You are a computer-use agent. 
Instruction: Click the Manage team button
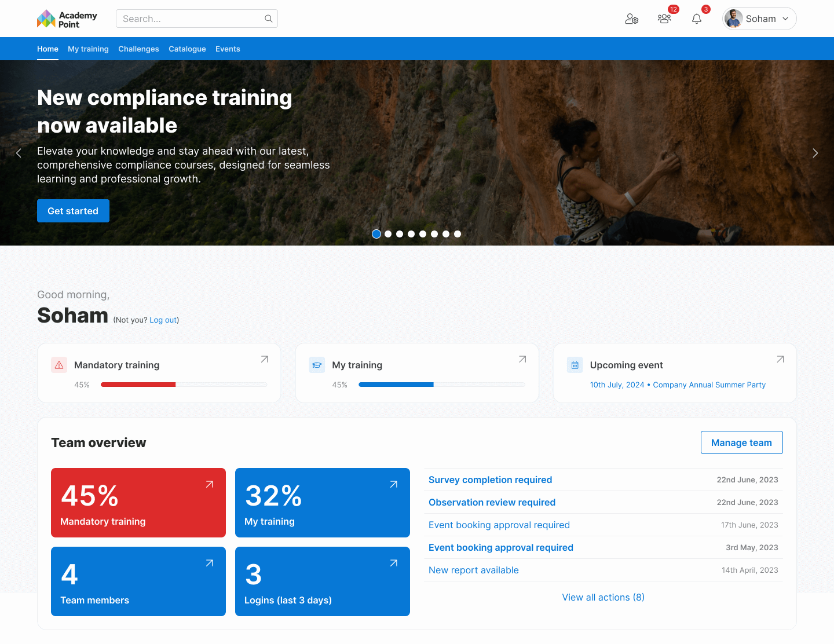pyautogui.click(x=741, y=442)
